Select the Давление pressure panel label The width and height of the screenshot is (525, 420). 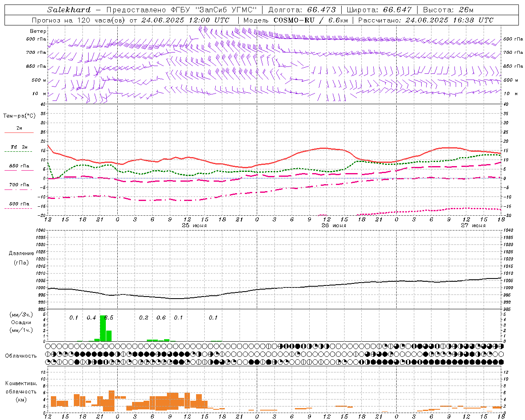(21, 253)
